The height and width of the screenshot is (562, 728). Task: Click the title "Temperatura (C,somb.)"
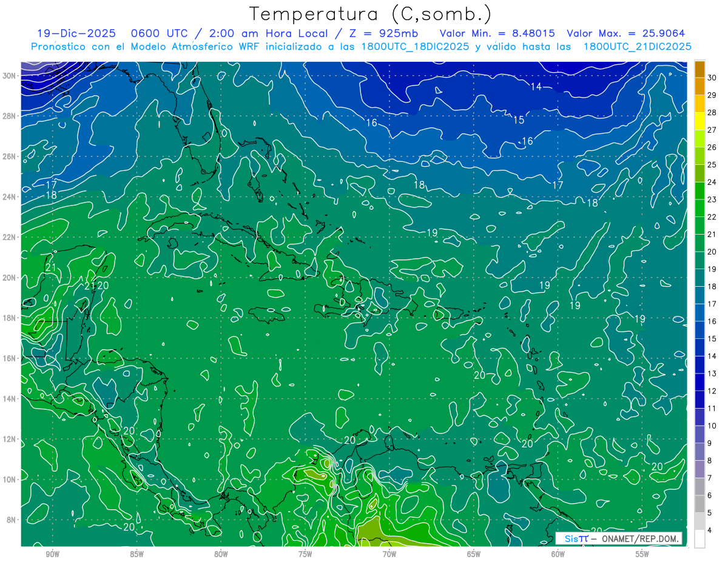370,14
